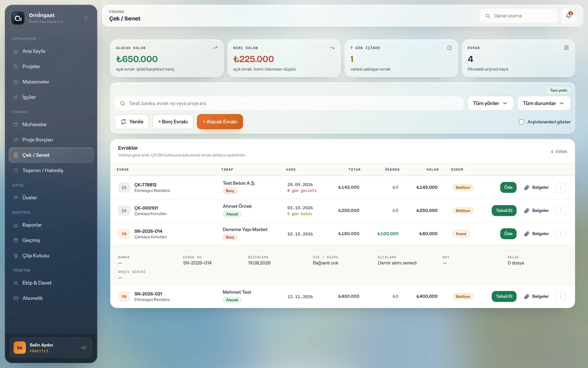This screenshot has width=588, height=368.
Task: Click the + Alacak Evrakı button
Action: (220, 122)
